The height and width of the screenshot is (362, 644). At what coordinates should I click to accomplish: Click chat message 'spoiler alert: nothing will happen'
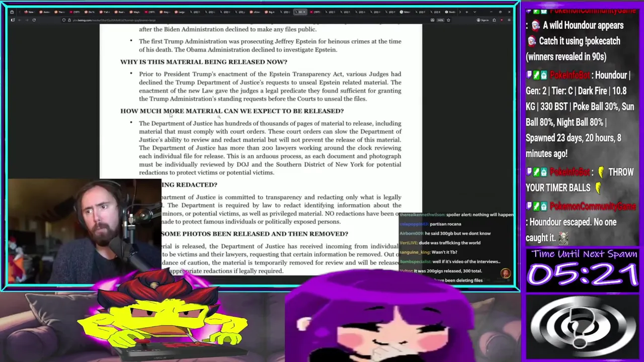479,215
